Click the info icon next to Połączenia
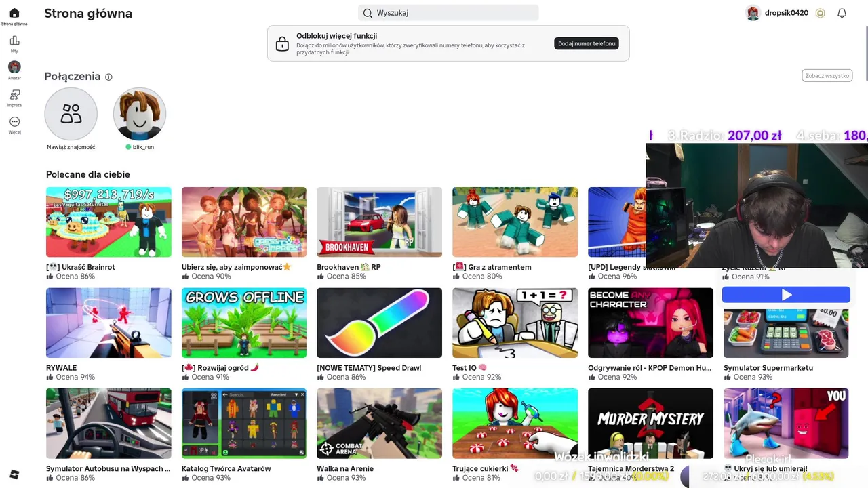The width and height of the screenshot is (868, 488). click(x=108, y=77)
